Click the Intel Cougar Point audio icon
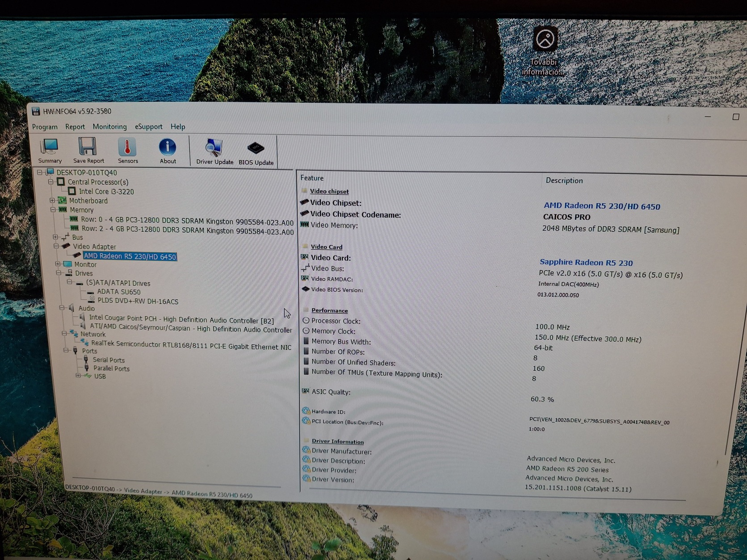Image resolution: width=747 pixels, height=560 pixels. 83,318
